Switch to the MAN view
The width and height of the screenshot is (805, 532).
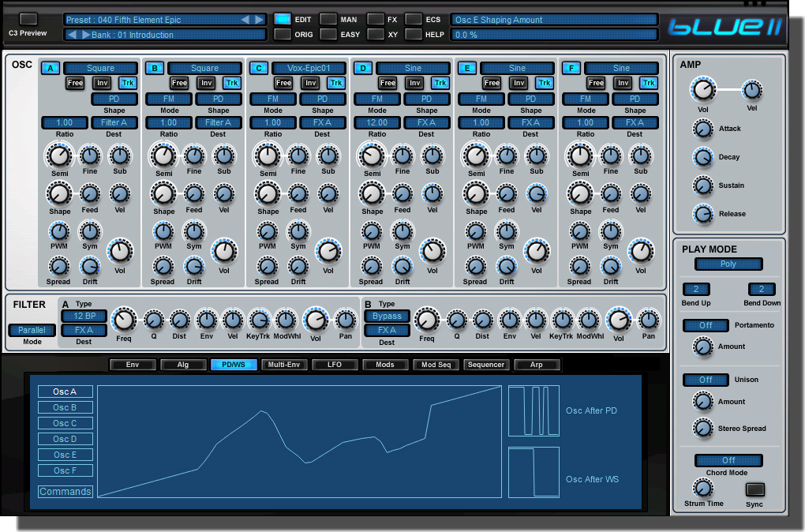coord(328,19)
